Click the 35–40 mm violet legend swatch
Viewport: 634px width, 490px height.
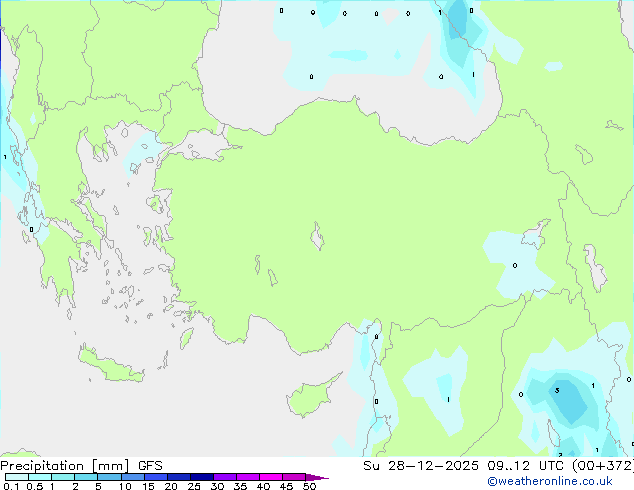(x=248, y=477)
